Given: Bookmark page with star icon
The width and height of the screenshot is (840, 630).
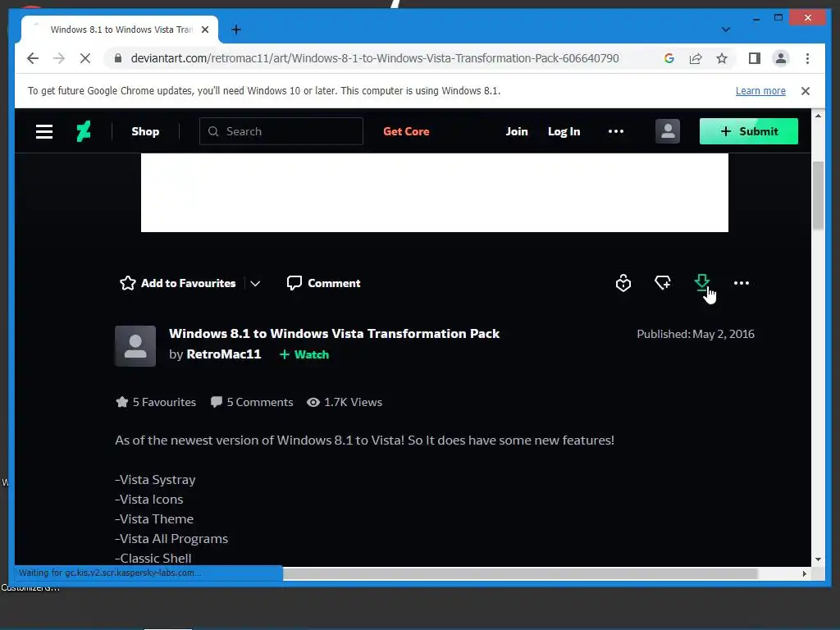Looking at the screenshot, I should [722, 58].
